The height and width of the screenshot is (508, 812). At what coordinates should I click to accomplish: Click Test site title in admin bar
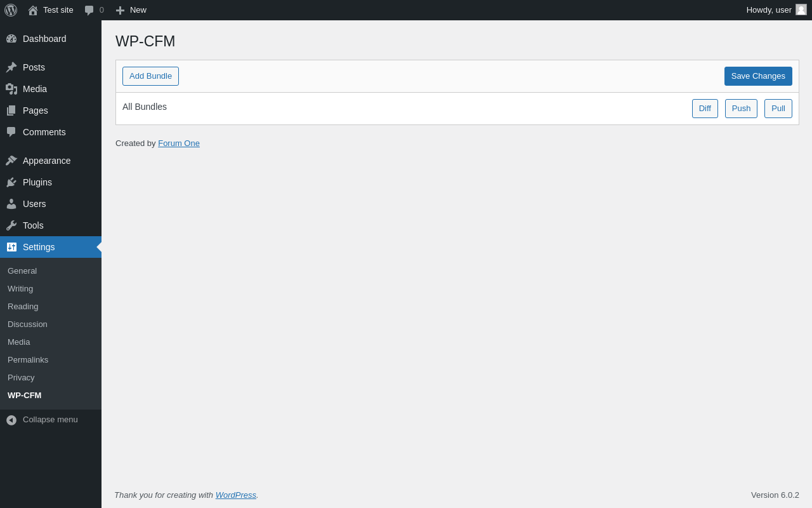58,10
